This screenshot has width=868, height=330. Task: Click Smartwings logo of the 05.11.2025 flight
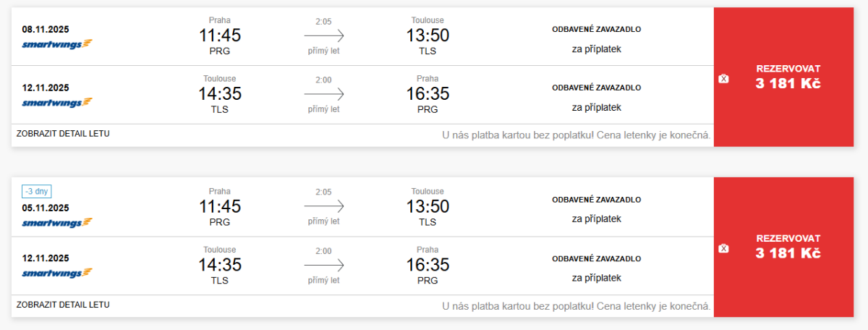(x=57, y=222)
